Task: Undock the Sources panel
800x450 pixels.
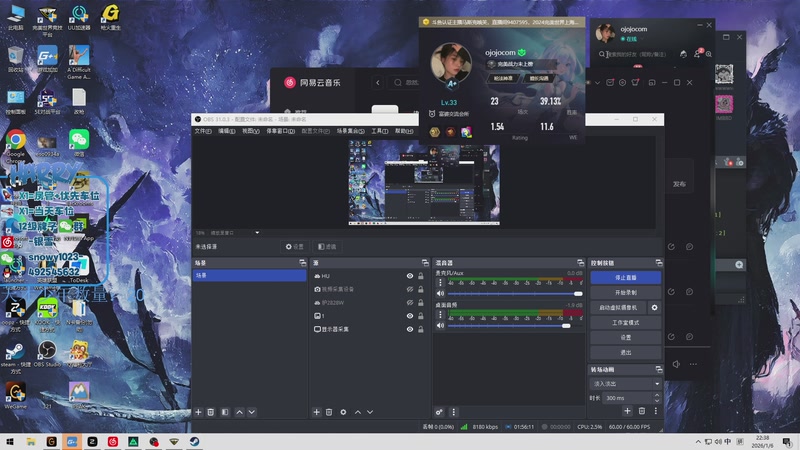Action: 426,263
